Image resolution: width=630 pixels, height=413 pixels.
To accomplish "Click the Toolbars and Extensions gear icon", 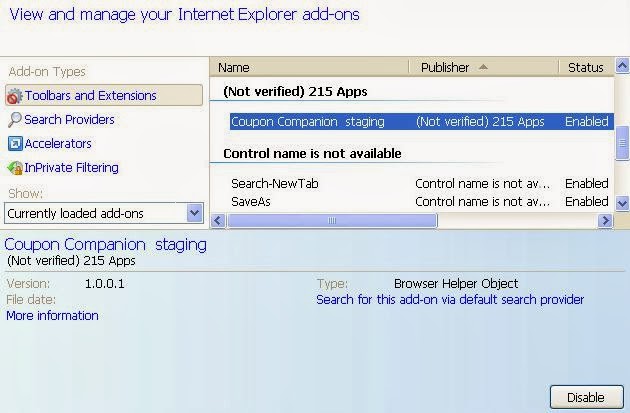I will tap(14, 96).
